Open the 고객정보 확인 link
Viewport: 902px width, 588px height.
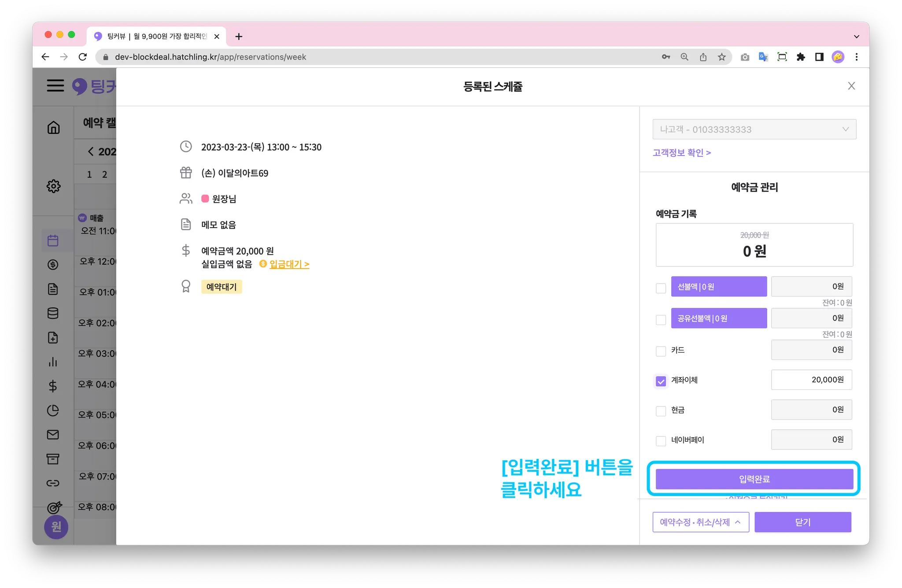(x=681, y=153)
